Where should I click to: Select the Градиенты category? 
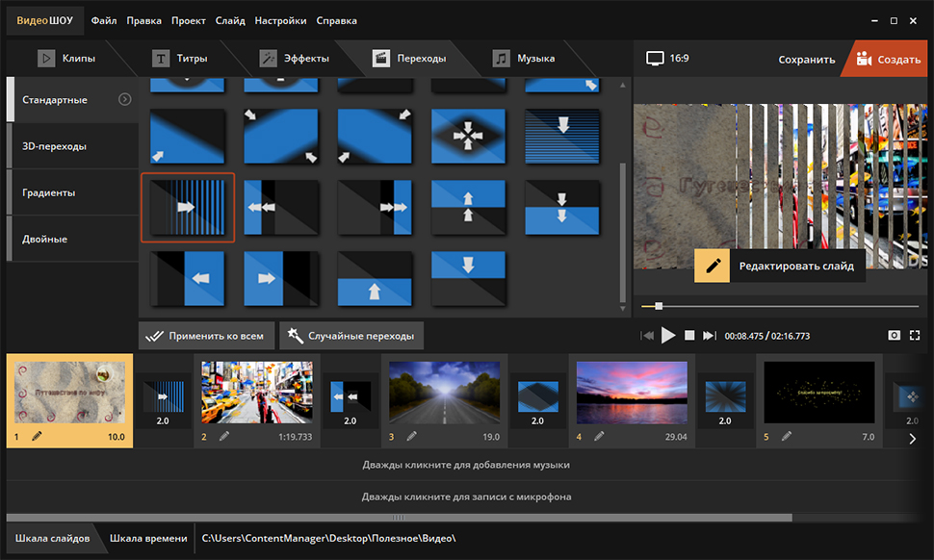coord(72,192)
